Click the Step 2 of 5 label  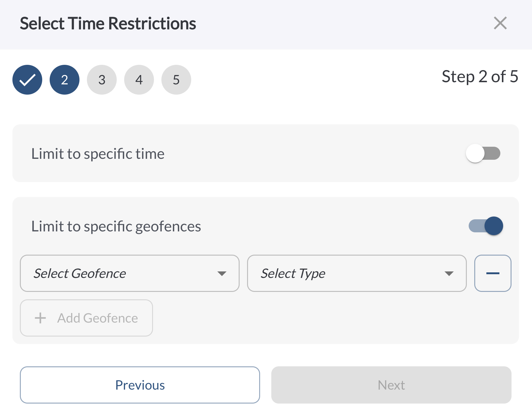[x=480, y=76]
